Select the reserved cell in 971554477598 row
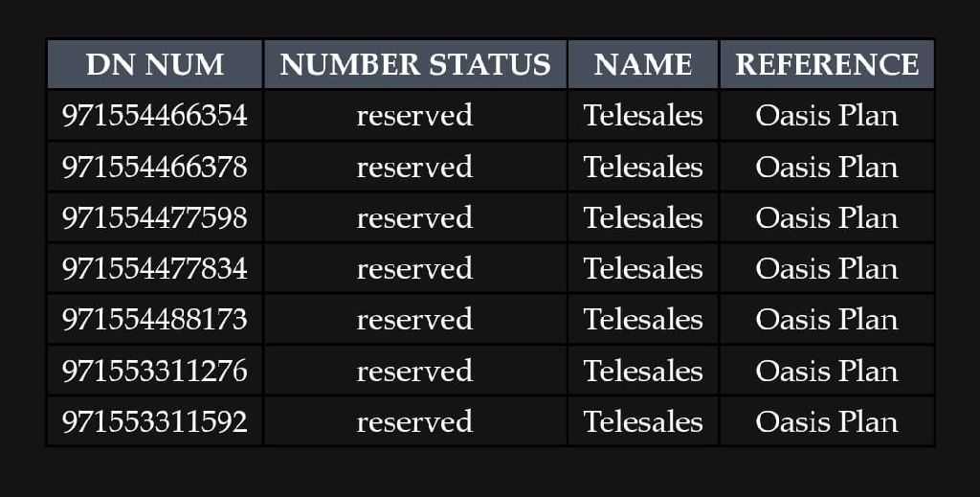980x497 pixels. click(x=414, y=217)
